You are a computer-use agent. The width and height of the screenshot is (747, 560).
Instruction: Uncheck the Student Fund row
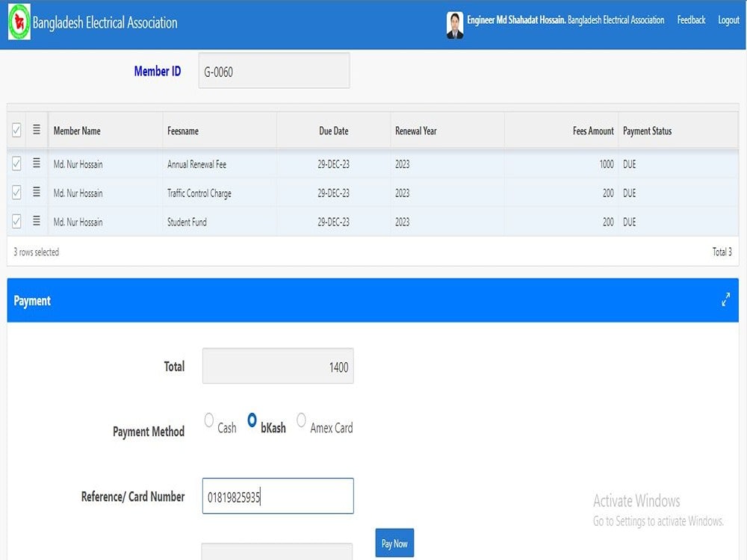tap(16, 221)
